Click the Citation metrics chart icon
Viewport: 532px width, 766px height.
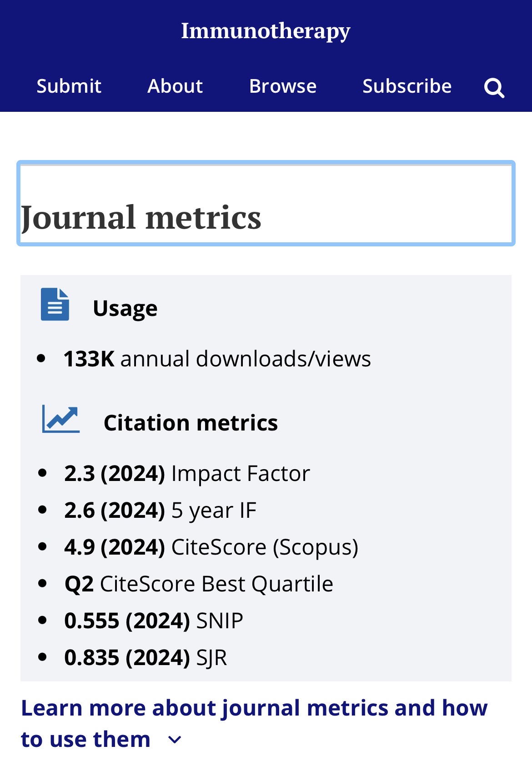[x=61, y=419]
